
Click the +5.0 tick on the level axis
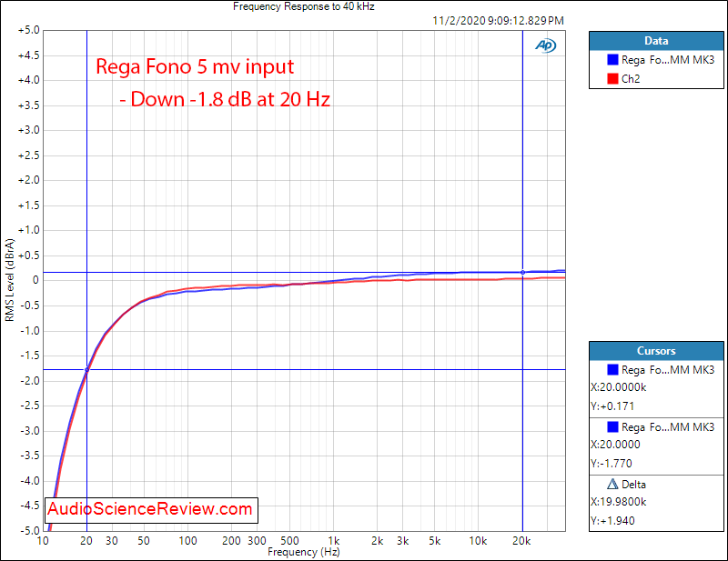pos(29,30)
